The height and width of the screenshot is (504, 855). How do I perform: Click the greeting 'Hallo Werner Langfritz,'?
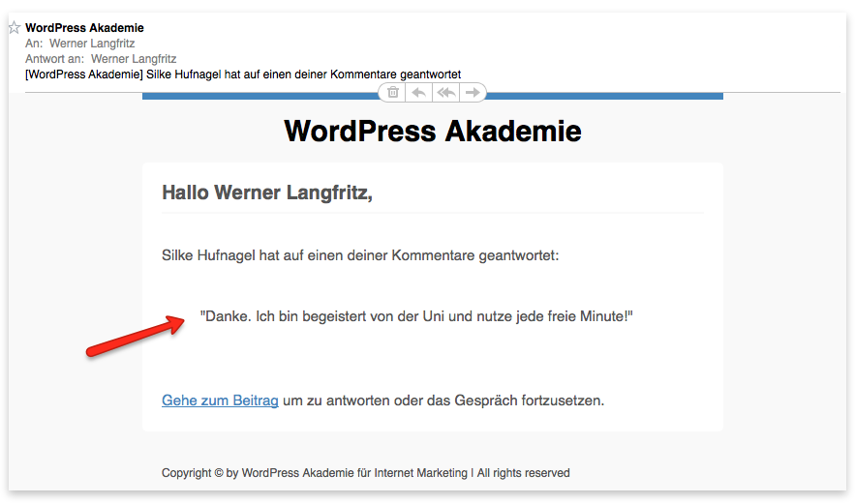(267, 193)
